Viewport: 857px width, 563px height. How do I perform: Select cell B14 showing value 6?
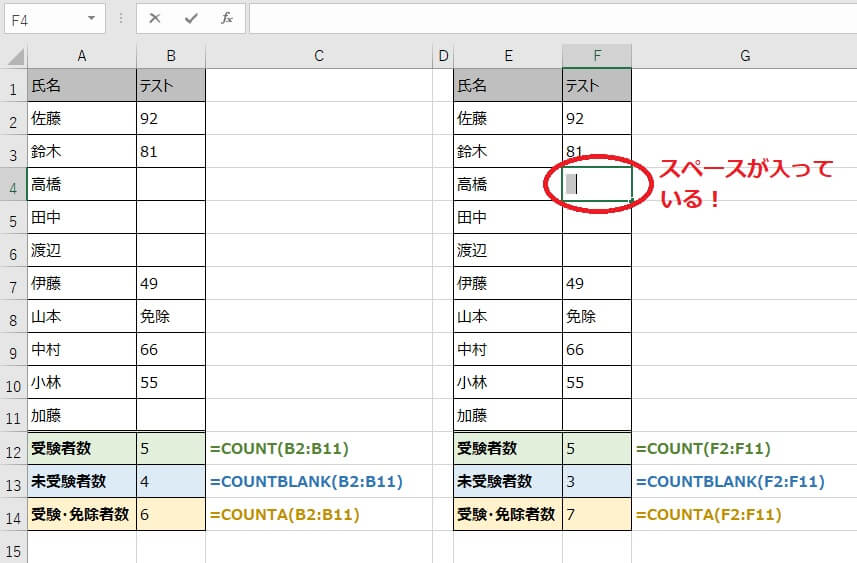tap(171, 514)
